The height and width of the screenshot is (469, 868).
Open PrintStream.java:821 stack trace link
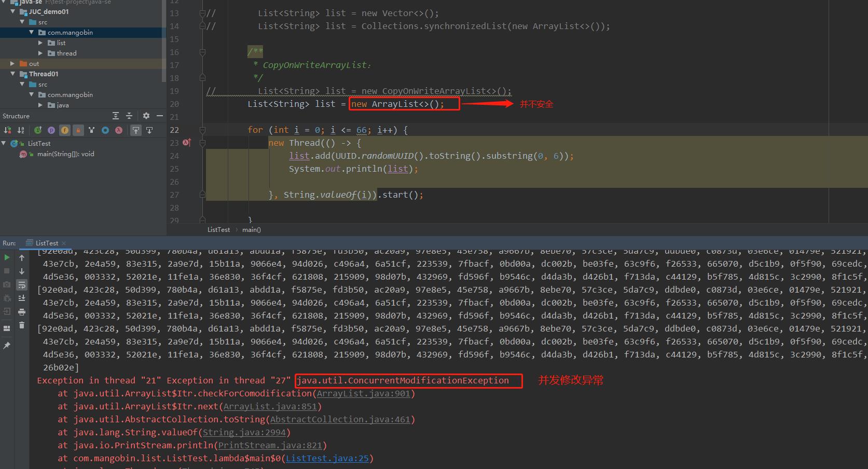270,445
